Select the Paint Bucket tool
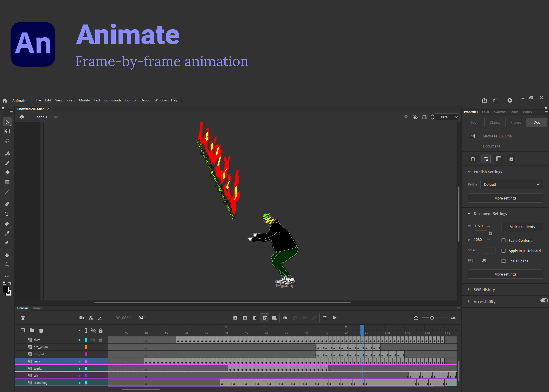This screenshot has height=392, width=549. coord(7,224)
